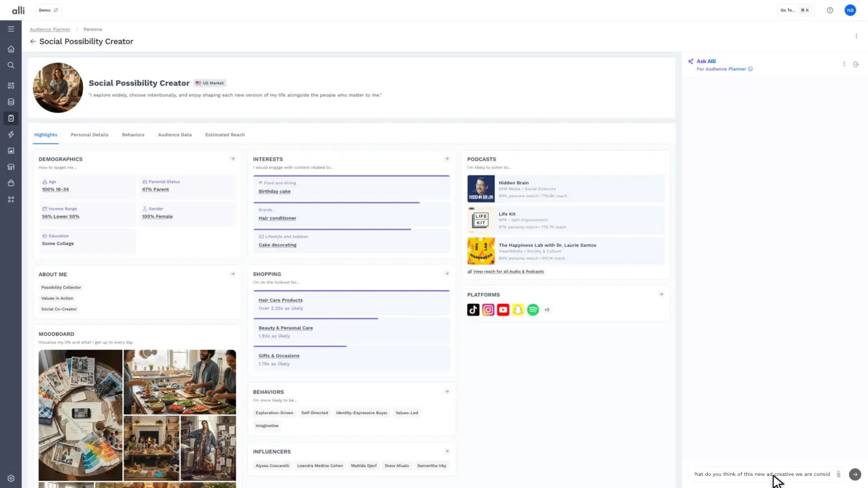
Task: Open the shopping bag icon in sidebar
Action: tap(11, 183)
